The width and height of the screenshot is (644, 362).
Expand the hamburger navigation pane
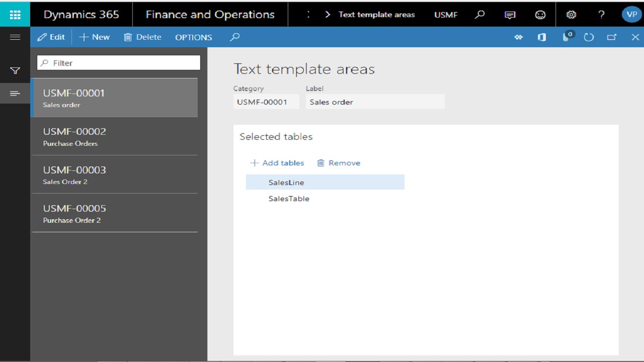[15, 37]
